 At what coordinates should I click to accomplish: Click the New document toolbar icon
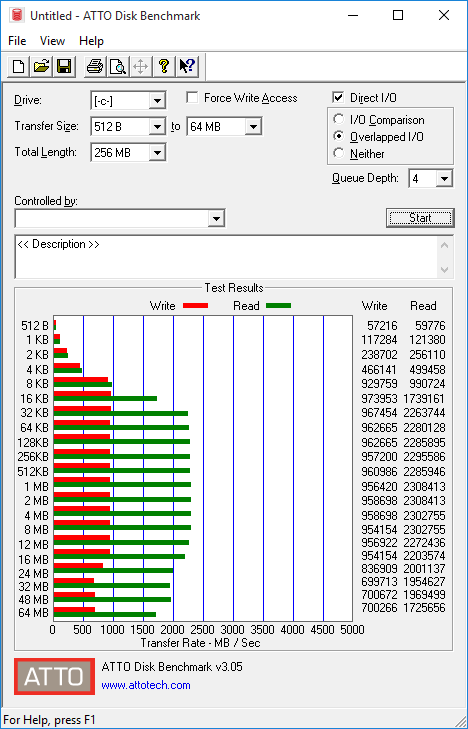point(19,66)
